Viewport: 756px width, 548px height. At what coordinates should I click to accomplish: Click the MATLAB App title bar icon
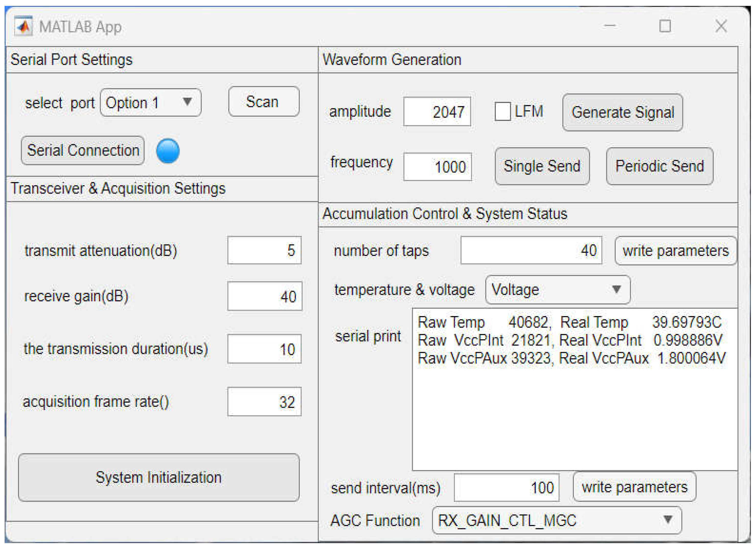(23, 27)
